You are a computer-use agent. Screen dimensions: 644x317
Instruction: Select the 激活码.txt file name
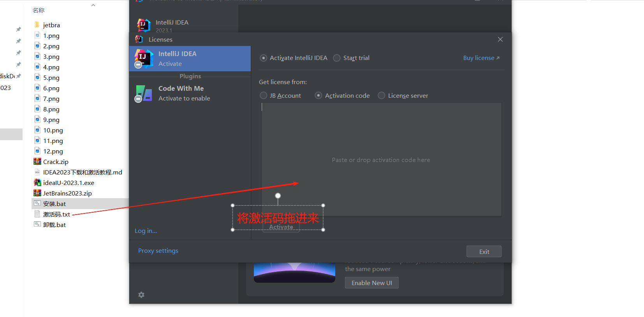coord(56,214)
